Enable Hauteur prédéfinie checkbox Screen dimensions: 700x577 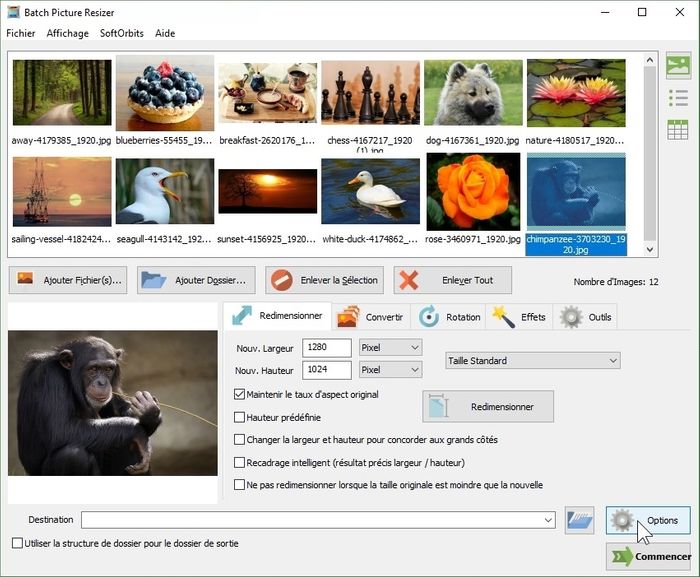pyautogui.click(x=239, y=417)
